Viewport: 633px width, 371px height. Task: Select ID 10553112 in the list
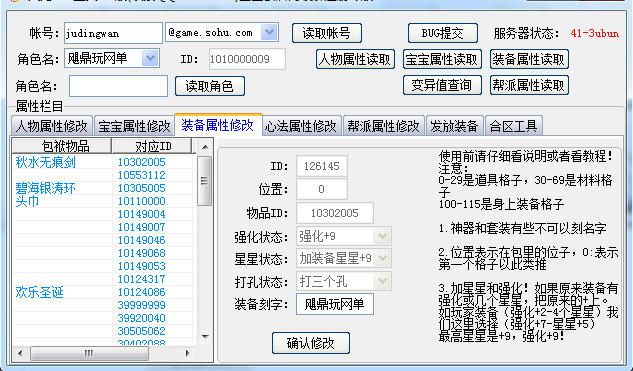142,175
